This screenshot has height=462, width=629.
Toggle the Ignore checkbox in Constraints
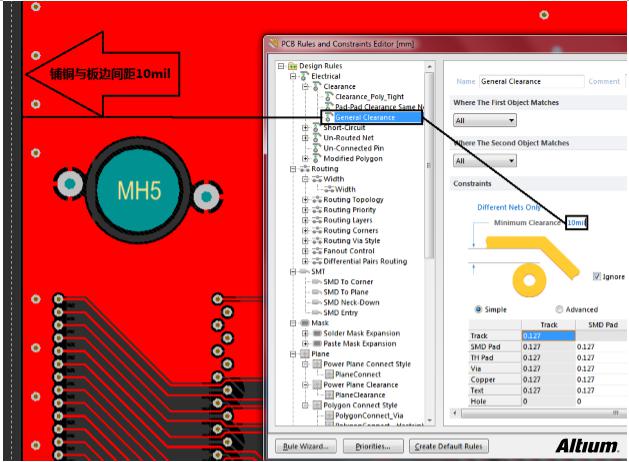coord(597,276)
